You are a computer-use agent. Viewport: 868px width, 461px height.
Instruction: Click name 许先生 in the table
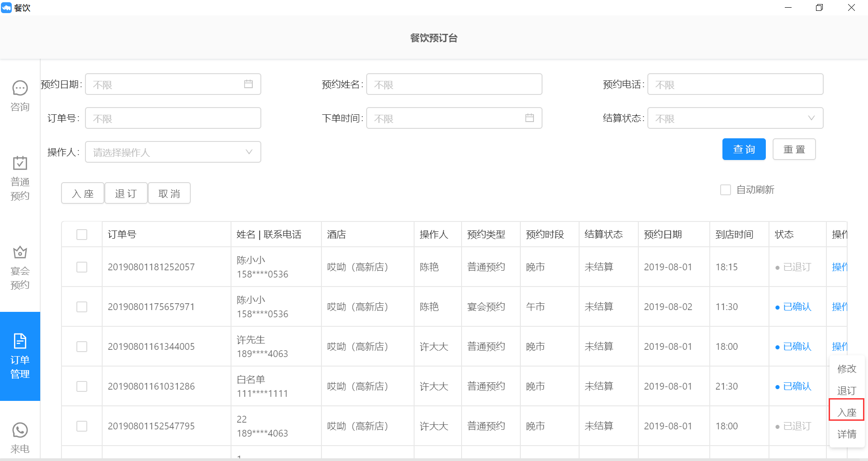(x=251, y=339)
